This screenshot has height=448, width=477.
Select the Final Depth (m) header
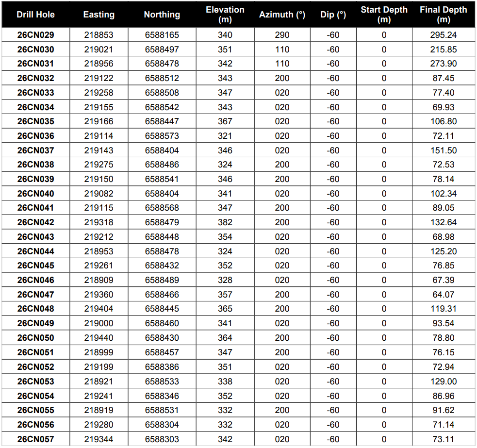click(x=443, y=15)
